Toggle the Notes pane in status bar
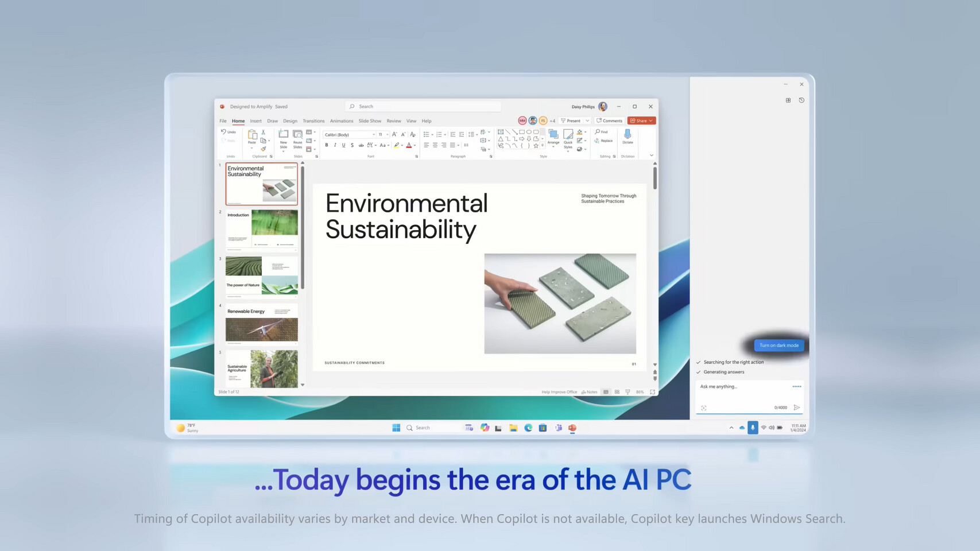This screenshot has height=551, width=980. 589,392
